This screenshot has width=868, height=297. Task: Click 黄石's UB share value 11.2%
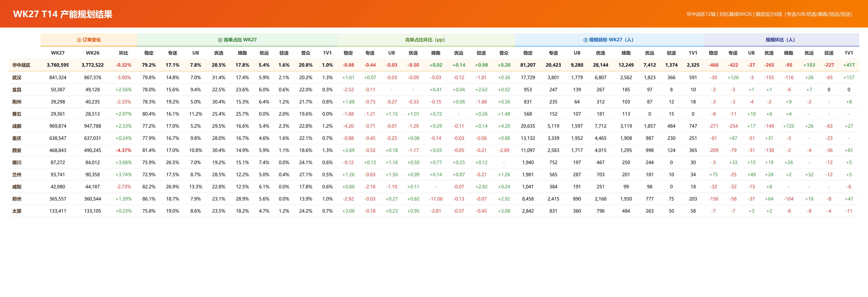click(x=196, y=114)
